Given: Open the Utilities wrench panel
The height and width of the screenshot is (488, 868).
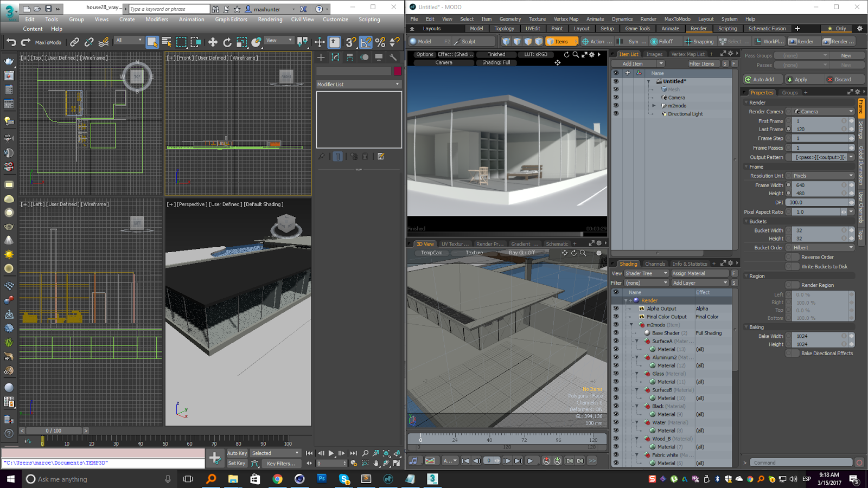Looking at the screenshot, I should (393, 57).
